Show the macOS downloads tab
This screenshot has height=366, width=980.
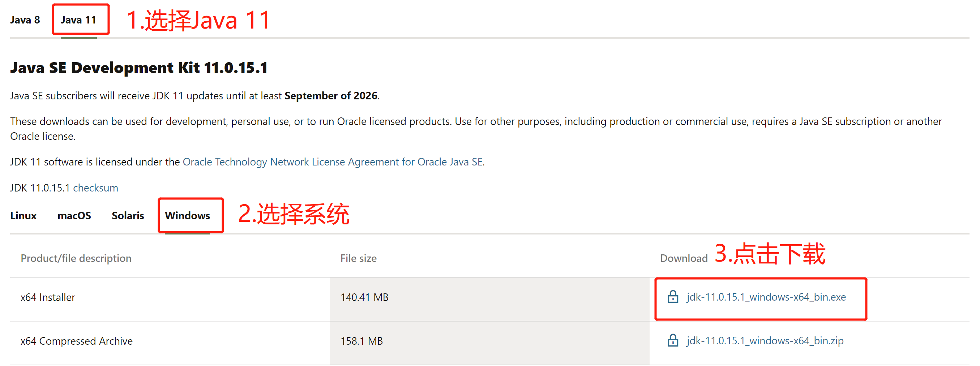click(74, 215)
